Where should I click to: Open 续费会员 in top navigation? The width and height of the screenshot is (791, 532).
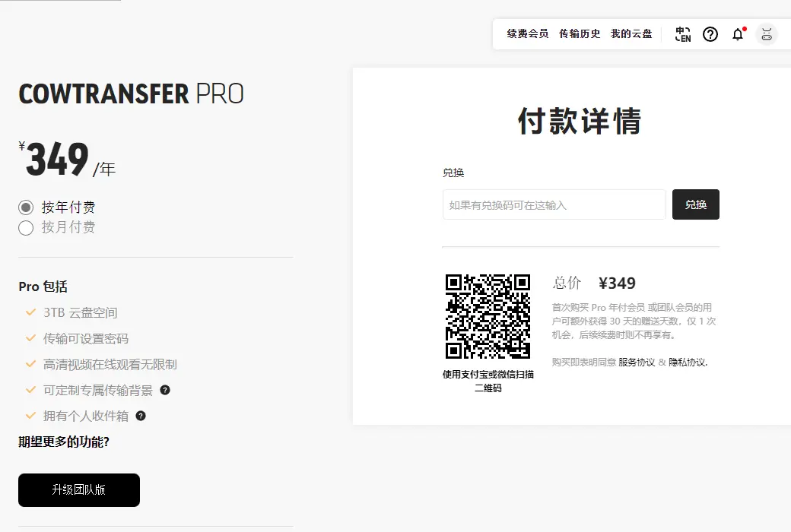(528, 33)
